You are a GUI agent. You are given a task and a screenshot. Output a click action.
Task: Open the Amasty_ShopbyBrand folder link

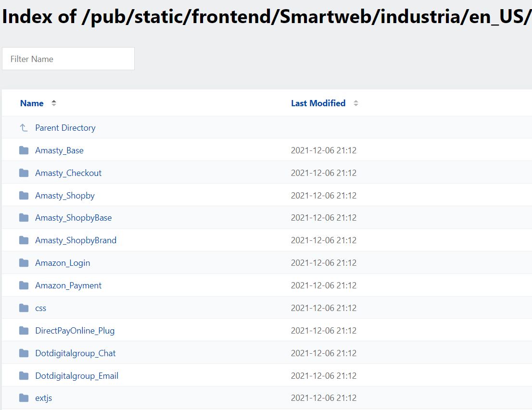[x=76, y=240]
